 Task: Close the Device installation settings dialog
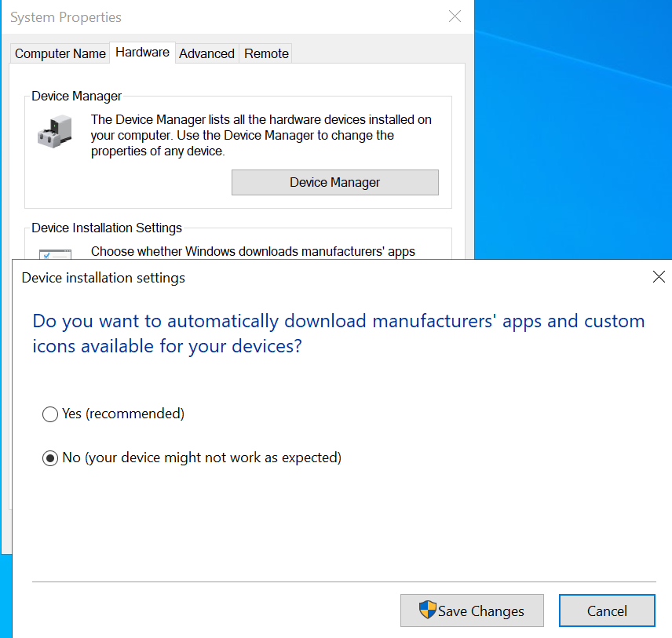click(x=659, y=277)
